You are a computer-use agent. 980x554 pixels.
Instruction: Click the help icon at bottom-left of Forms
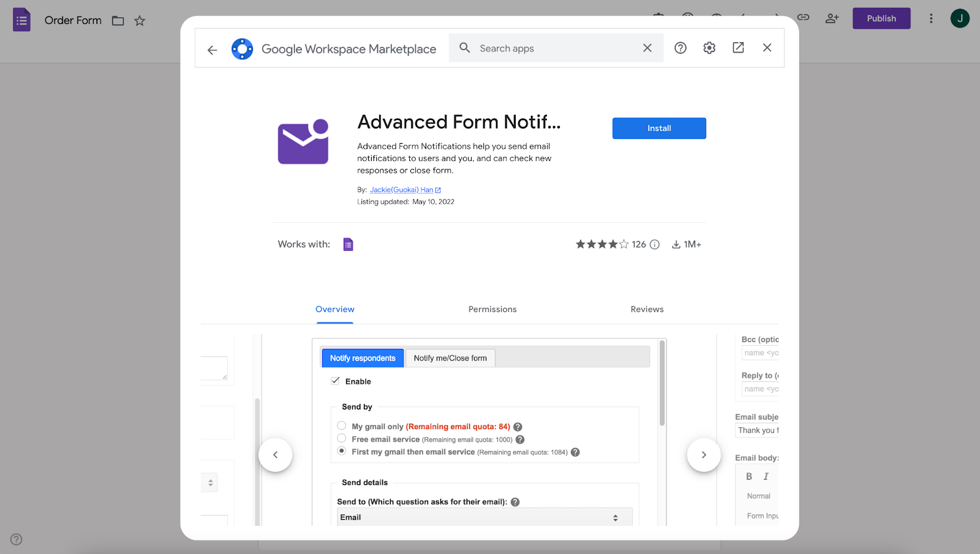click(x=17, y=539)
